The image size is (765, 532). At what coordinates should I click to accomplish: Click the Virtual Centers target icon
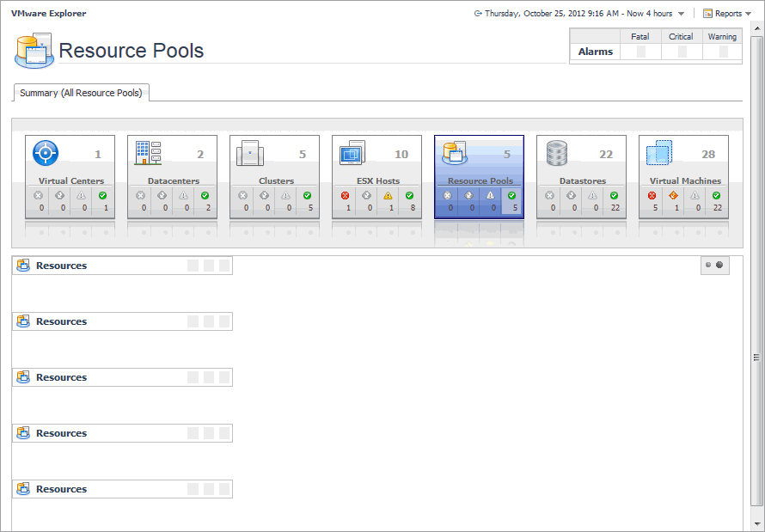45,153
